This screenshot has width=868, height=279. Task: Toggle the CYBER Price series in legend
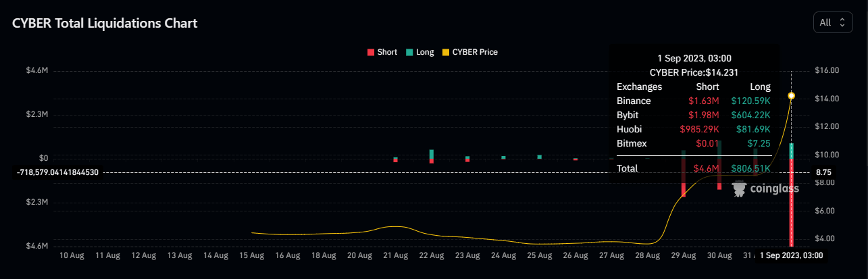coord(469,52)
